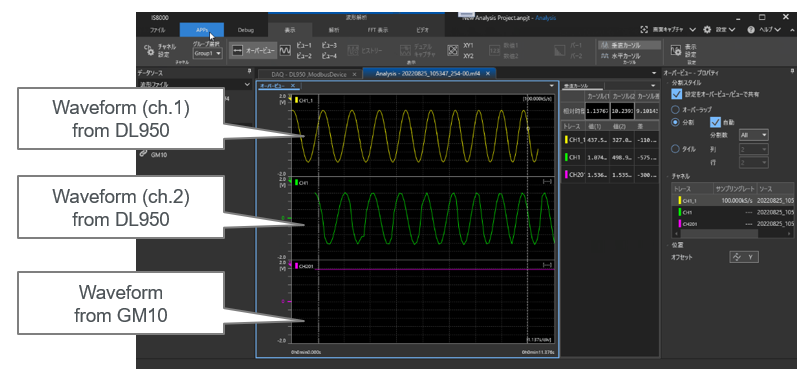808x383 pixels.
Task: Switch to the Debug tab
Action: 246,30
